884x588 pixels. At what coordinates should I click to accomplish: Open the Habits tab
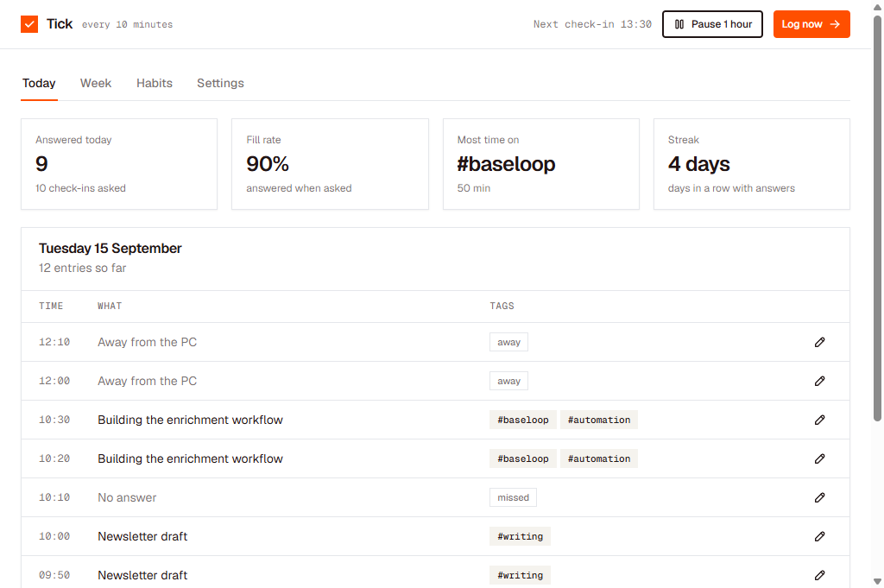155,84
